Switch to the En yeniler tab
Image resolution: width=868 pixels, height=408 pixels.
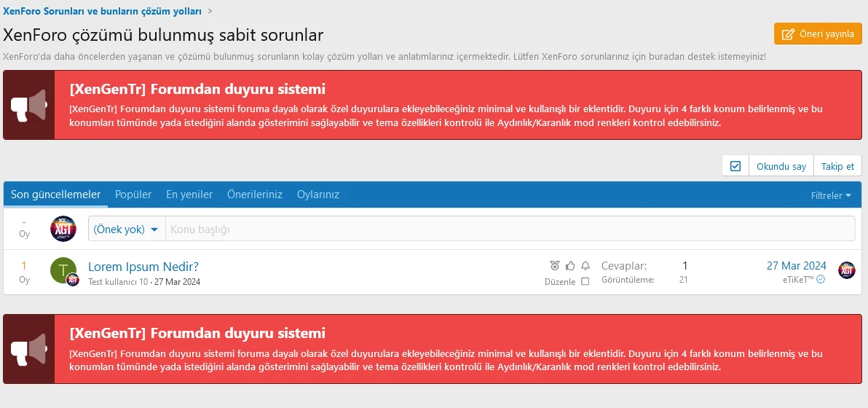click(189, 195)
